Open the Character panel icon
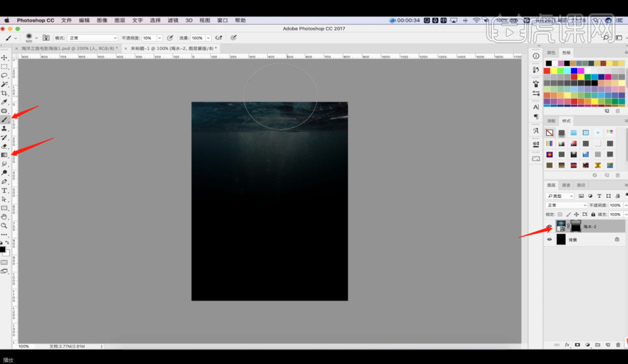The height and width of the screenshot is (364, 628). click(x=536, y=107)
